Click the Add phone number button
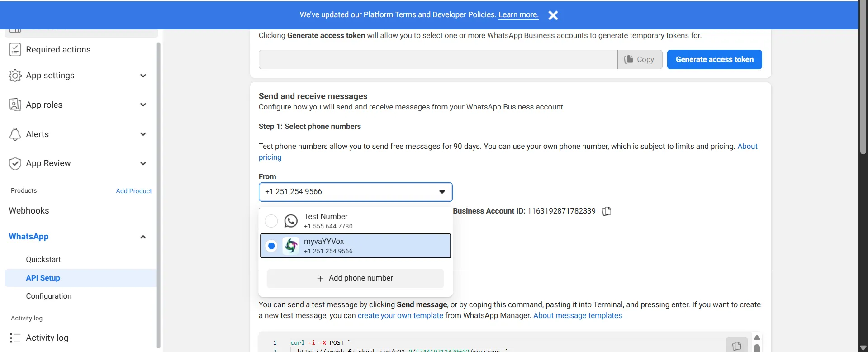Image resolution: width=868 pixels, height=352 pixels. click(355, 278)
